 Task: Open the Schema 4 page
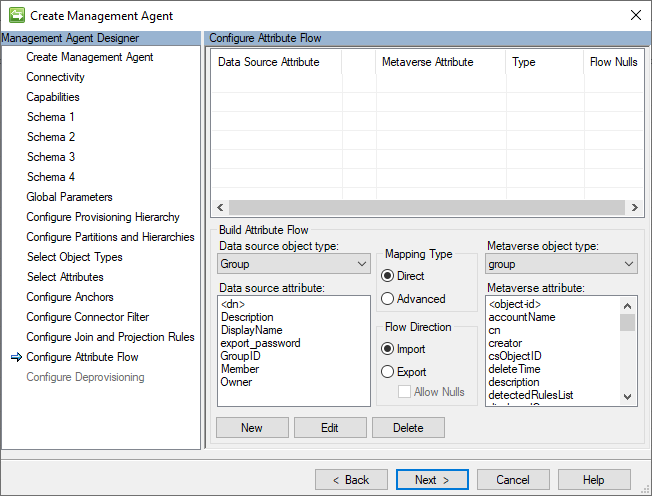click(x=51, y=177)
